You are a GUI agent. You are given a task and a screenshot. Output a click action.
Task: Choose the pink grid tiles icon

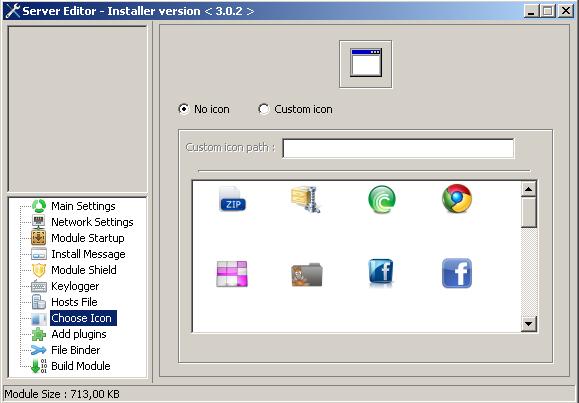[232, 274]
